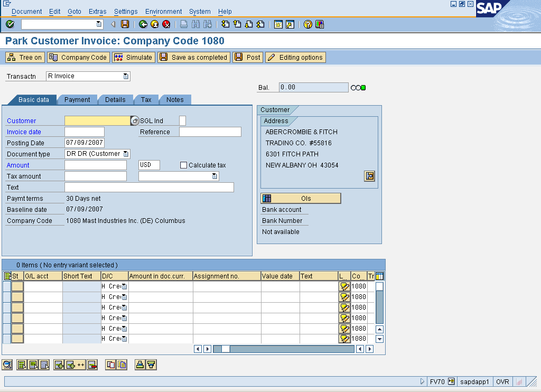The height and width of the screenshot is (392, 541).
Task: Click into the Reference field
Action: 210,132
